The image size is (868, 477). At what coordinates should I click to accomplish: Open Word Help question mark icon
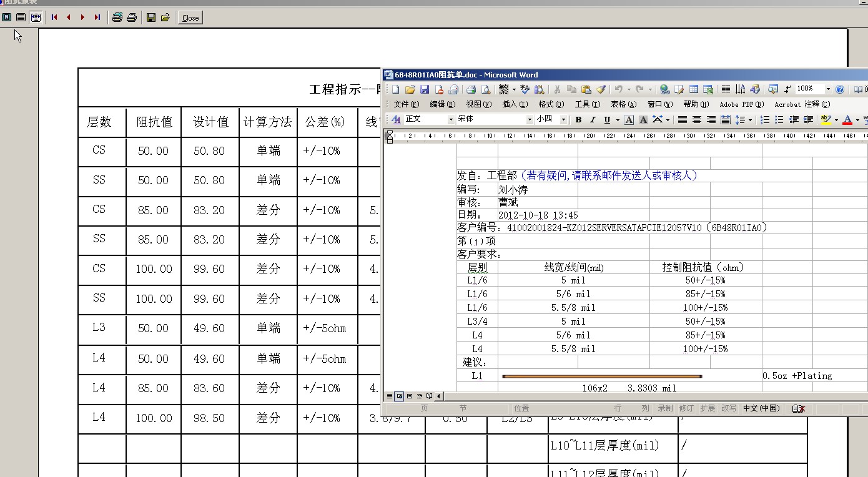[x=840, y=89]
